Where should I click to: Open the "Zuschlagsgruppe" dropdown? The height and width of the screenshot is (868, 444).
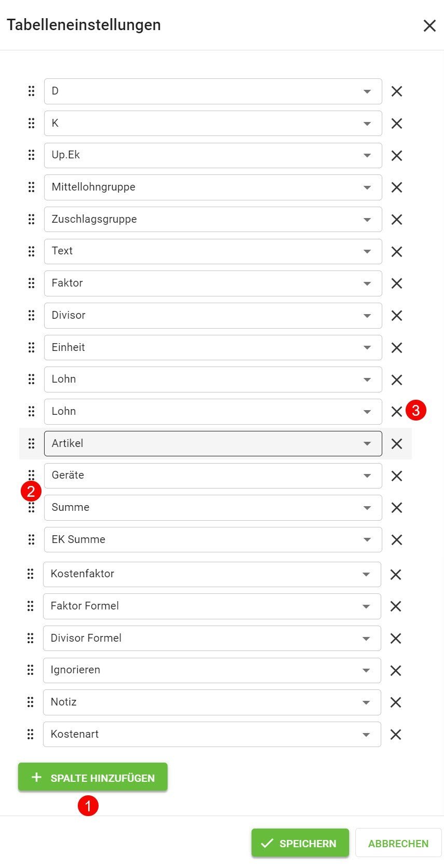367,219
